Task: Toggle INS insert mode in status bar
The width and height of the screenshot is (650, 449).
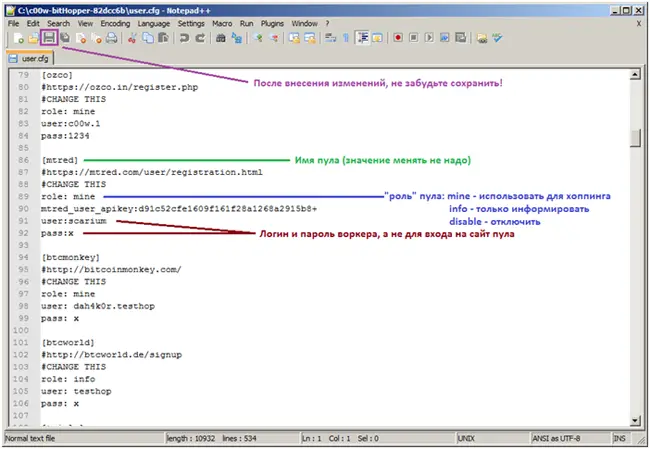Action: 621,438
